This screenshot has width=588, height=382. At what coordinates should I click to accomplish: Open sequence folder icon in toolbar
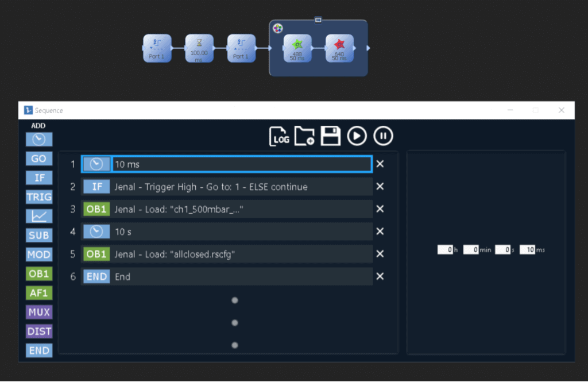(x=304, y=136)
